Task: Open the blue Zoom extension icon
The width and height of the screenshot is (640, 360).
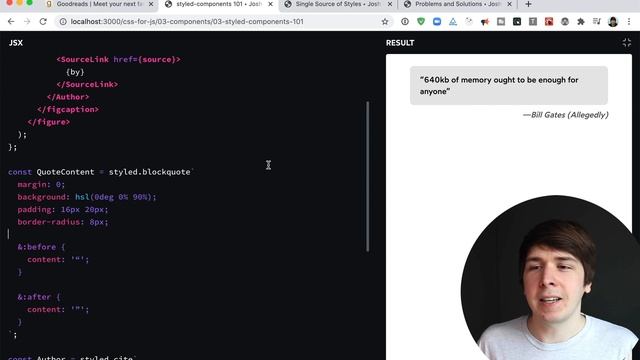Action: (437, 22)
